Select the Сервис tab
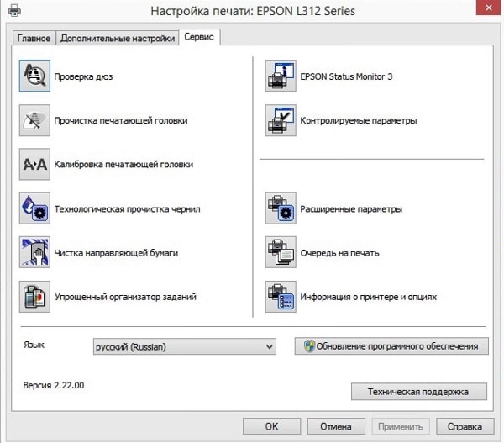 [x=200, y=37]
